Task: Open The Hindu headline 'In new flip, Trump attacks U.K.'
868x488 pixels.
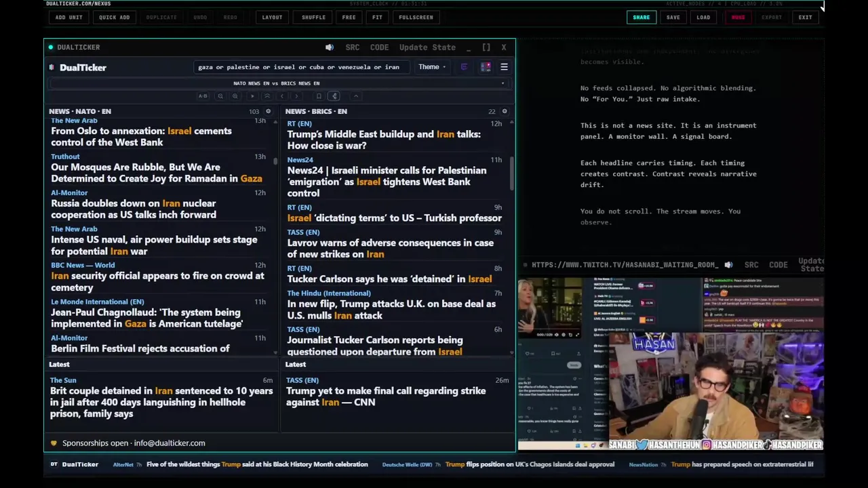Action: pos(391,310)
